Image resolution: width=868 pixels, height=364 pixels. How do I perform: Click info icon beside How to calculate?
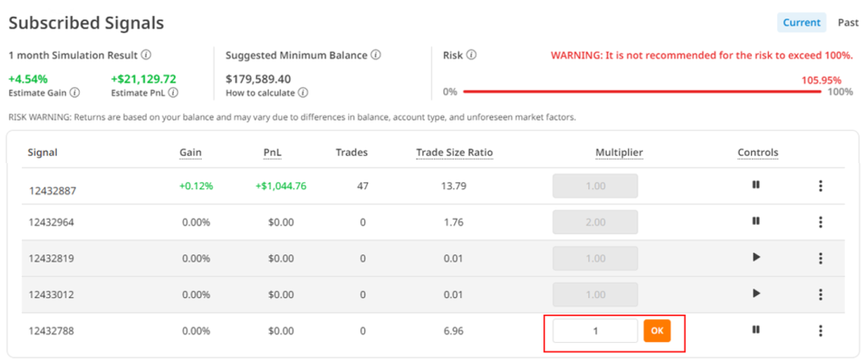(303, 92)
